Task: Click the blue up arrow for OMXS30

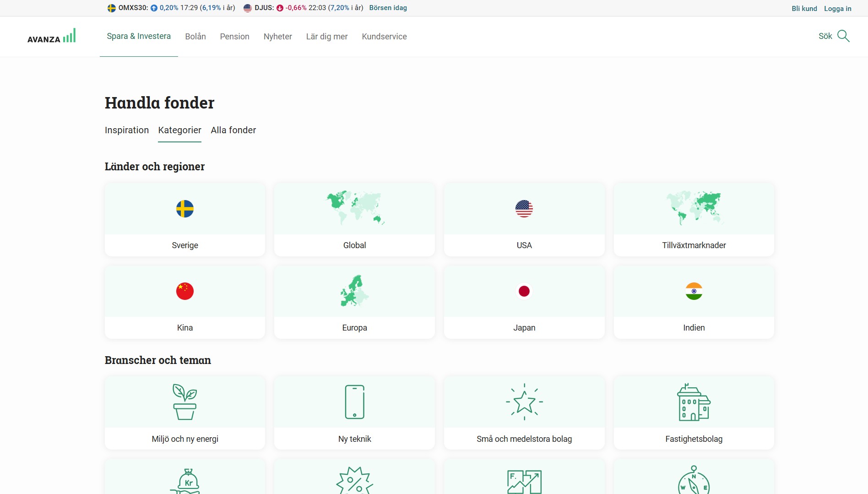Action: 154,8
